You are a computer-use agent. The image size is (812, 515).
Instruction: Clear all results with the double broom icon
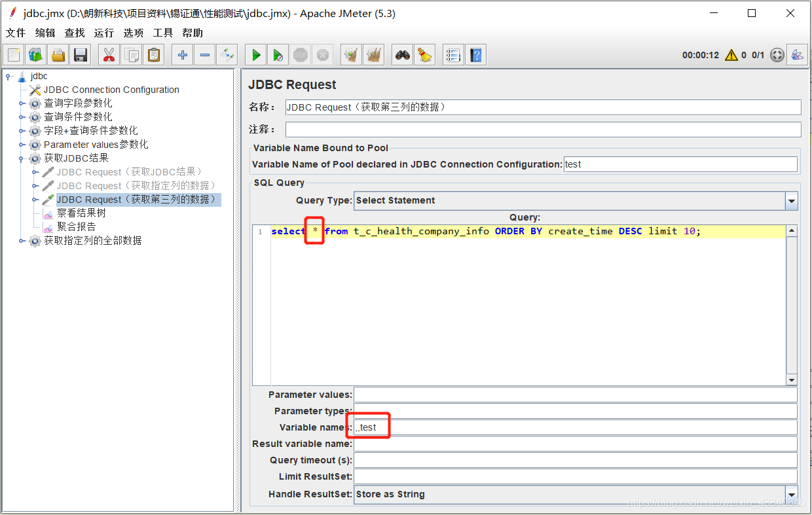tap(374, 55)
